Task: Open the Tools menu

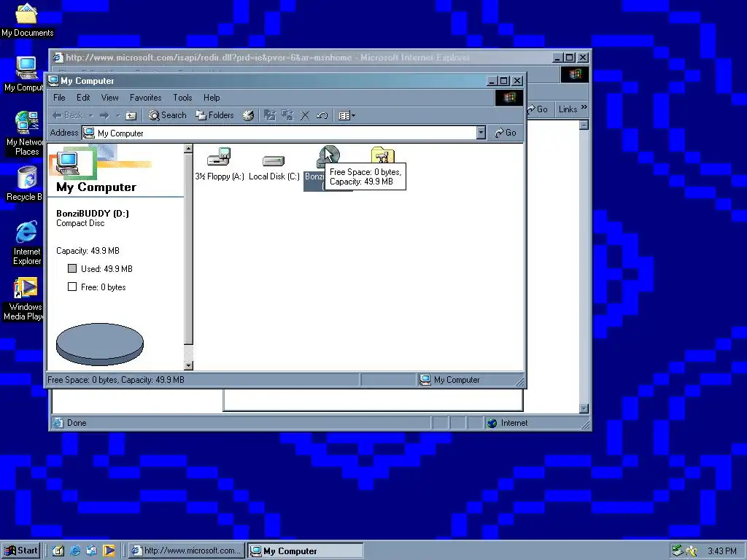Action: (182, 98)
